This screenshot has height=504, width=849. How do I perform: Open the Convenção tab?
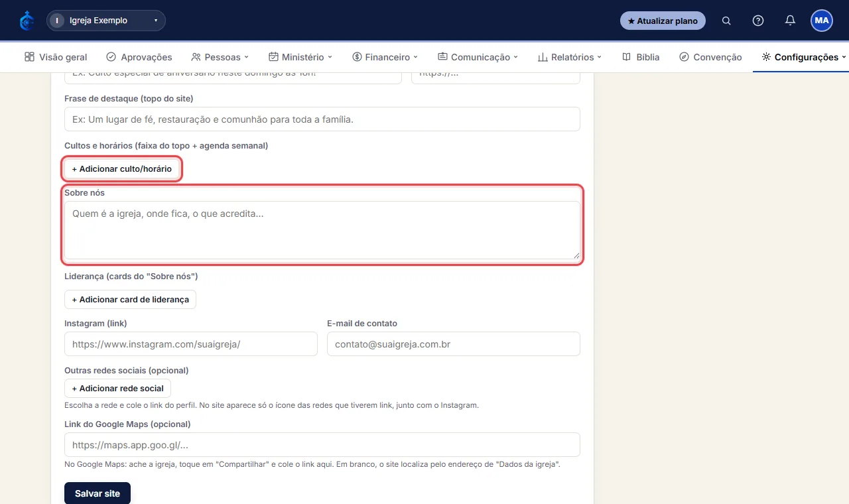pyautogui.click(x=710, y=57)
